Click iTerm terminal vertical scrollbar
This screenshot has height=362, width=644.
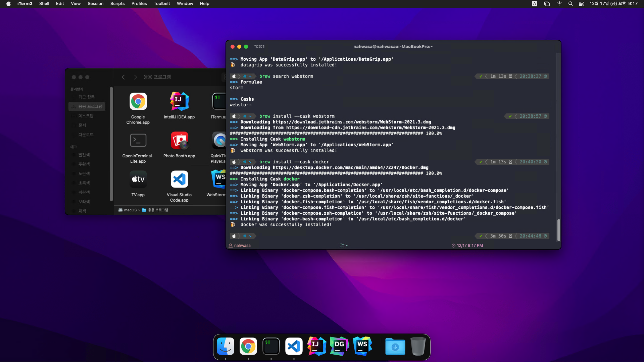[x=558, y=230]
